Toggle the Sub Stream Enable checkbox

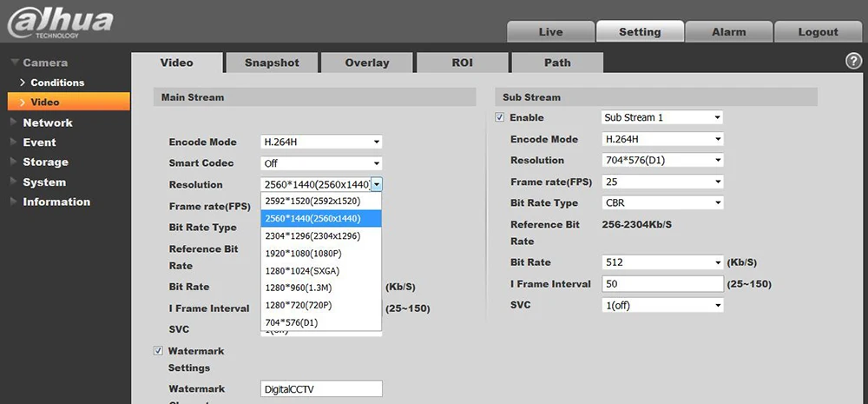500,117
